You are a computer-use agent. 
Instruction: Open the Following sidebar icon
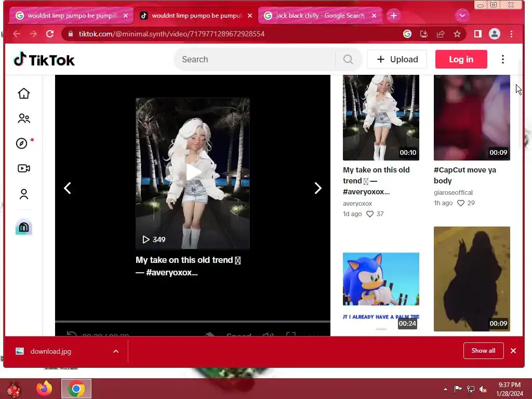[x=24, y=118]
